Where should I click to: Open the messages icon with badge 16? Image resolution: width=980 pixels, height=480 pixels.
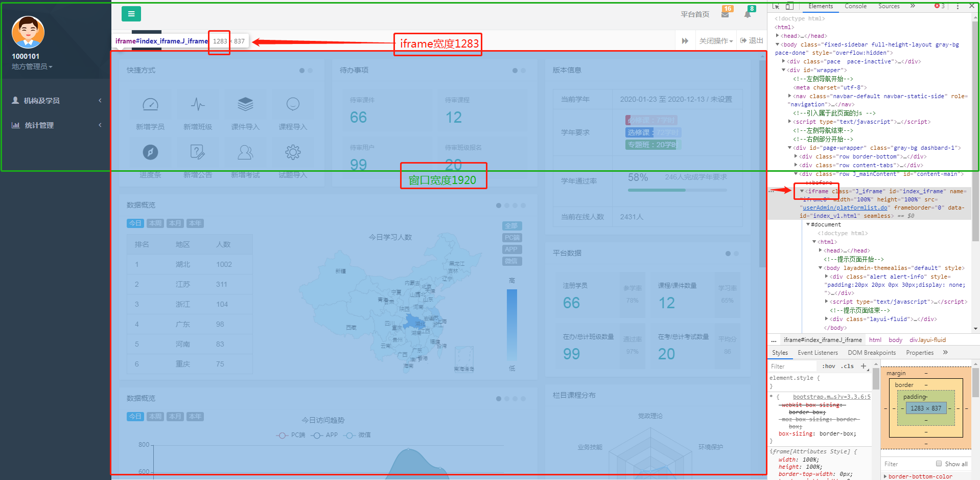726,14
